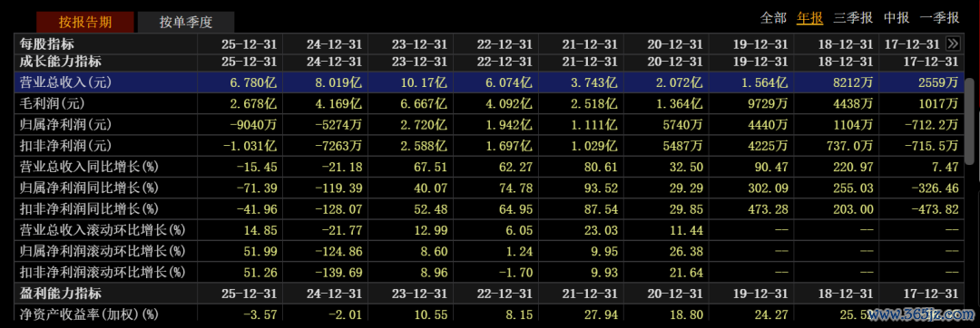Switch to the 按报告期 tab
This screenshot has height=328, width=980.
coord(85,23)
